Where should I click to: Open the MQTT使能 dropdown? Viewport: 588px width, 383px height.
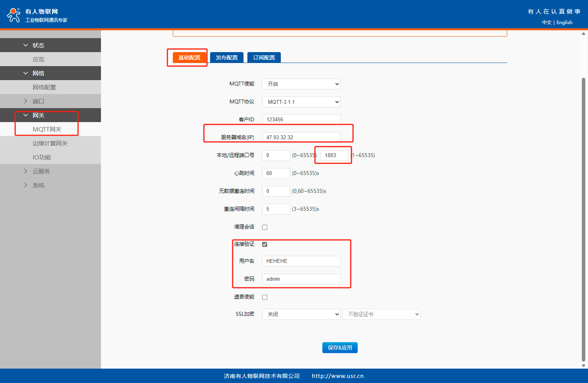pos(301,84)
